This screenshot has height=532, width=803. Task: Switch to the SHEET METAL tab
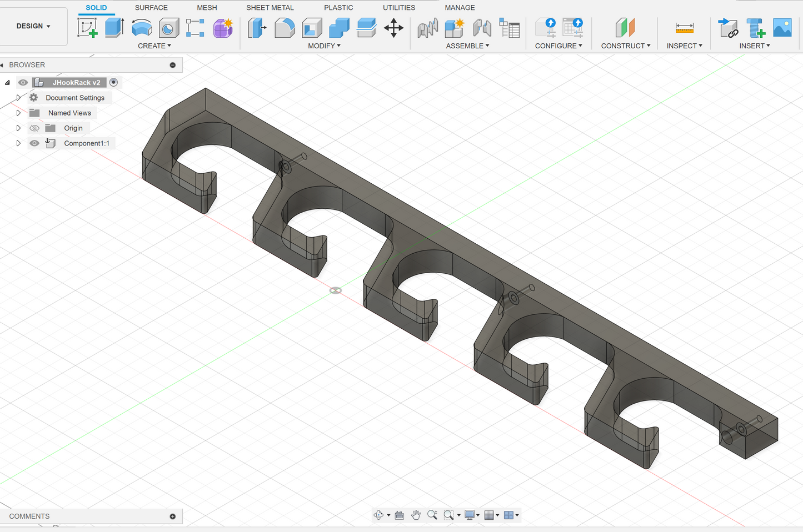270,8
